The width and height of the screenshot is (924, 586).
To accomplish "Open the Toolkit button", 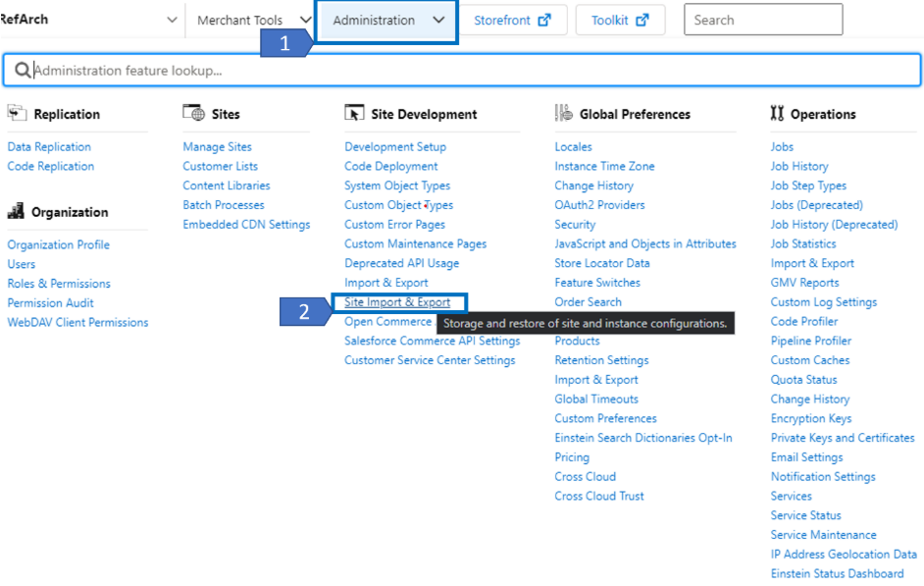I will [x=621, y=20].
